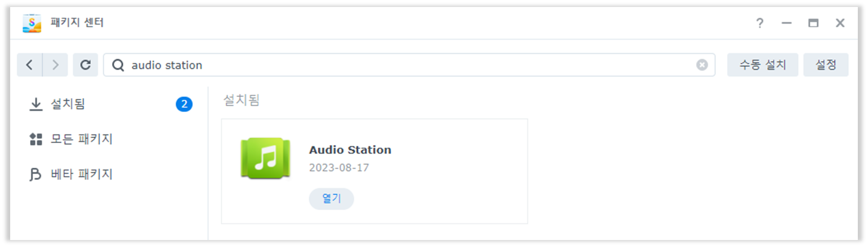Viewport: 868px width, 247px height.
Task: Open Audio Station with the 열기 button
Action: coord(331,198)
